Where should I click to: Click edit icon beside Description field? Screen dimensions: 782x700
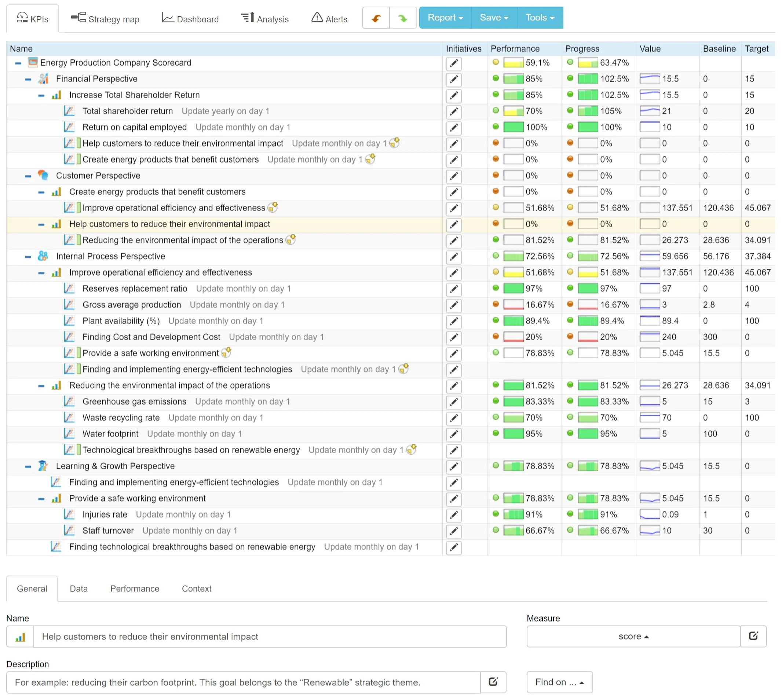click(493, 682)
